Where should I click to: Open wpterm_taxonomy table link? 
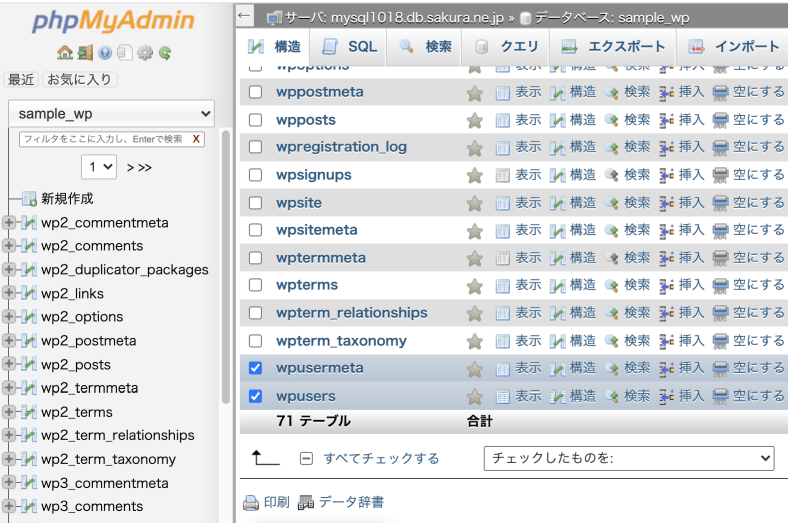(x=341, y=341)
